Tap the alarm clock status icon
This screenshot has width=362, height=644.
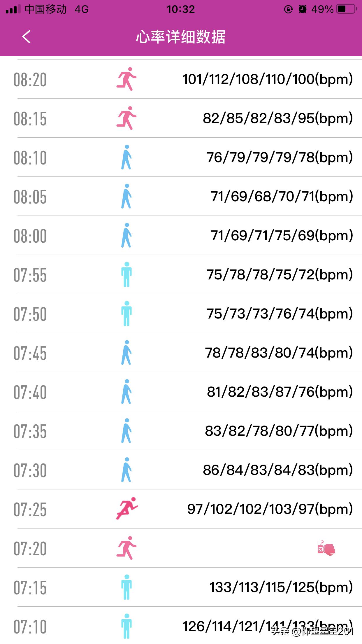pos(303,9)
